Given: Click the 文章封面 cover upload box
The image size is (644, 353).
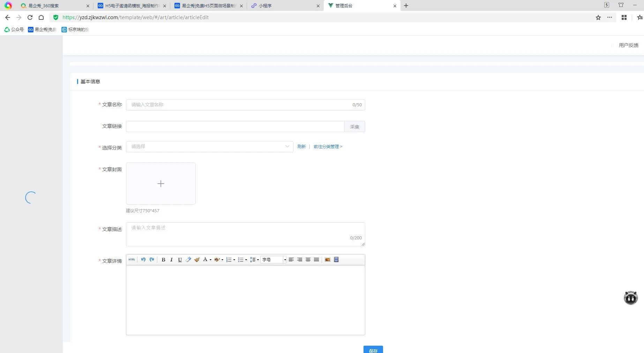Looking at the screenshot, I should (161, 184).
